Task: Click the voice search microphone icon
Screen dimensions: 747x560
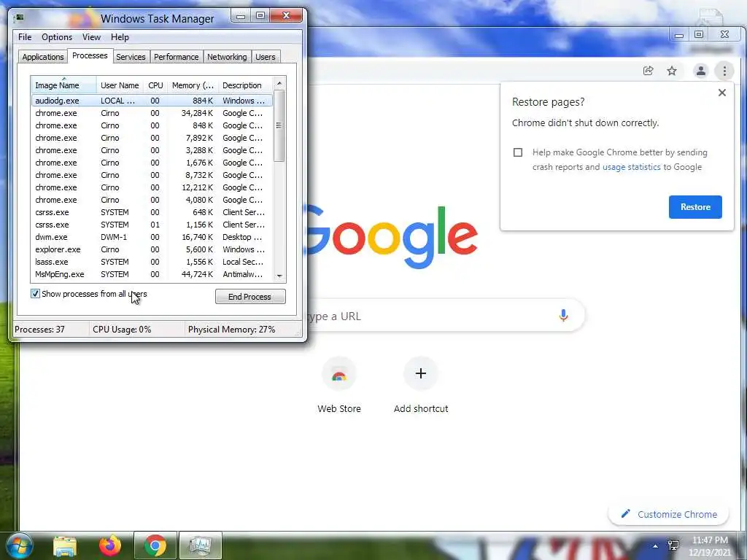Action: (563, 315)
